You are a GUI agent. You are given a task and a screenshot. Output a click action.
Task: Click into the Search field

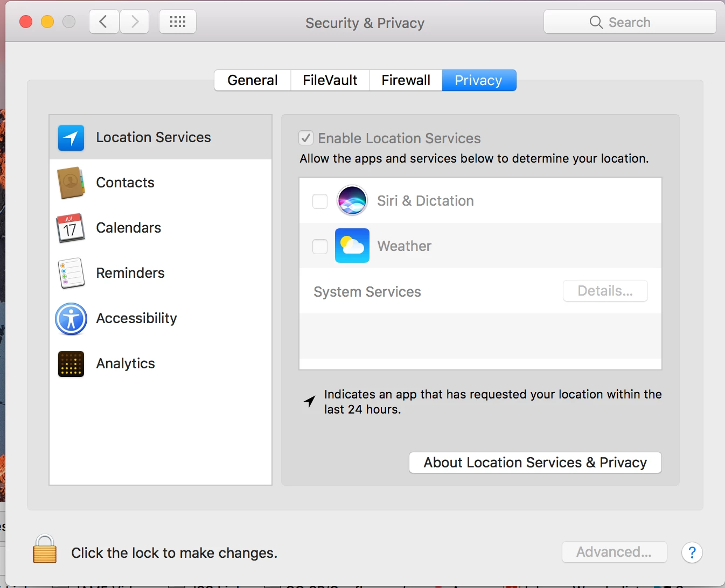630,22
